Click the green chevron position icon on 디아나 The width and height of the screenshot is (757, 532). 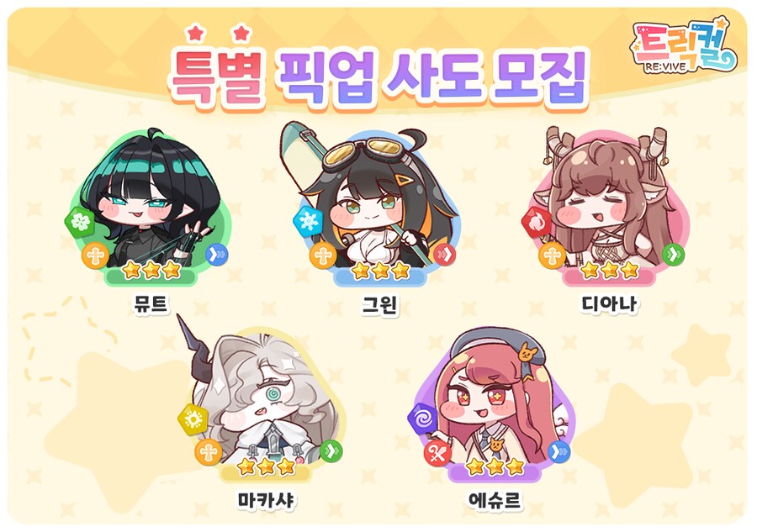(673, 254)
